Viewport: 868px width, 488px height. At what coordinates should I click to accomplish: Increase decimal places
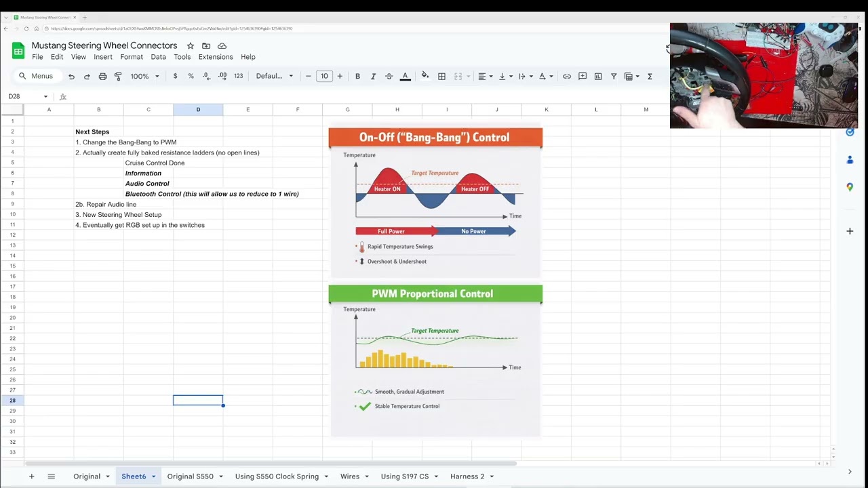[222, 77]
